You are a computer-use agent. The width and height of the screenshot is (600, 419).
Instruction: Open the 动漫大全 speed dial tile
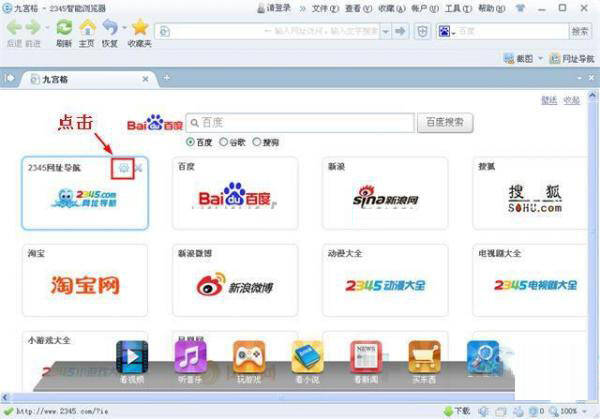tap(385, 280)
